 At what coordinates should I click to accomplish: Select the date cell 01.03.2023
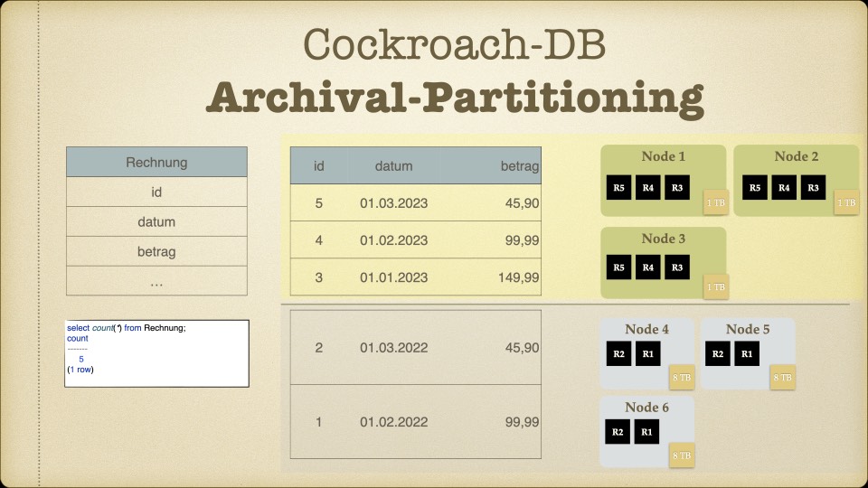(393, 203)
